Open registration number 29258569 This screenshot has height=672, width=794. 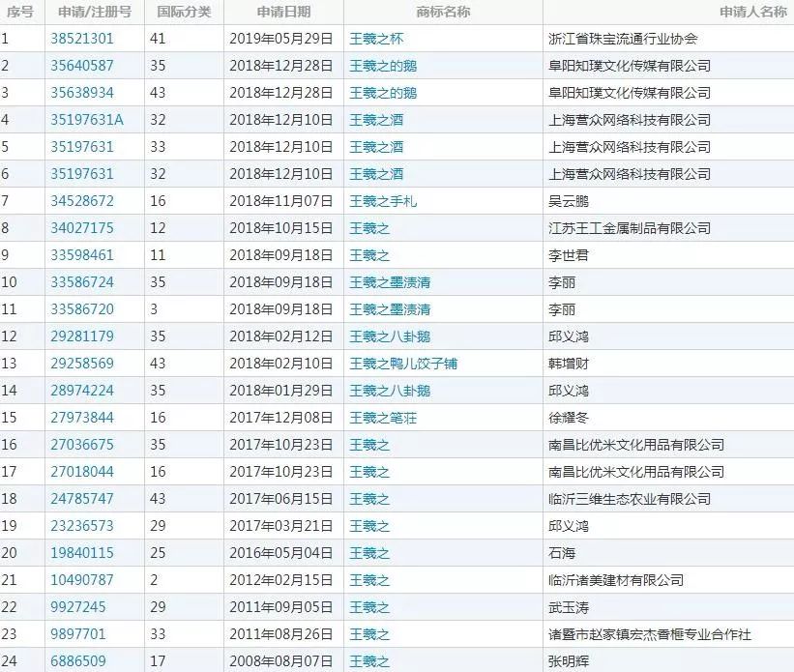tap(82, 364)
